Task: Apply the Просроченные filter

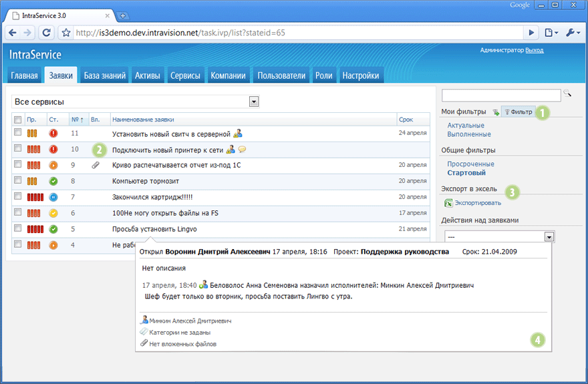Action: pos(470,164)
